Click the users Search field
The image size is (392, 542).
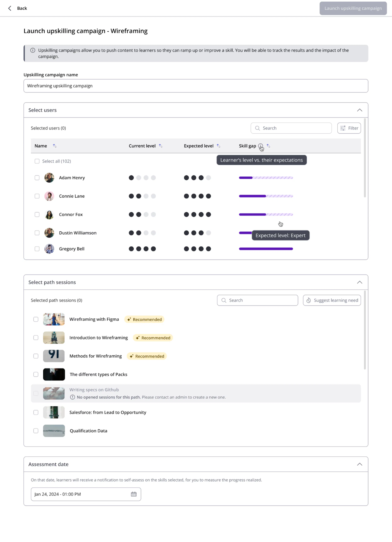pos(291,128)
